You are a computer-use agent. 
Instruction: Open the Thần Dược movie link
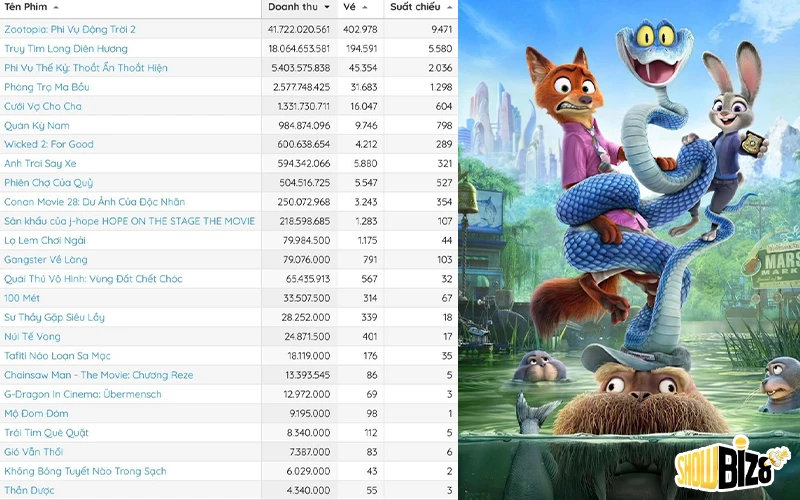click(x=29, y=490)
